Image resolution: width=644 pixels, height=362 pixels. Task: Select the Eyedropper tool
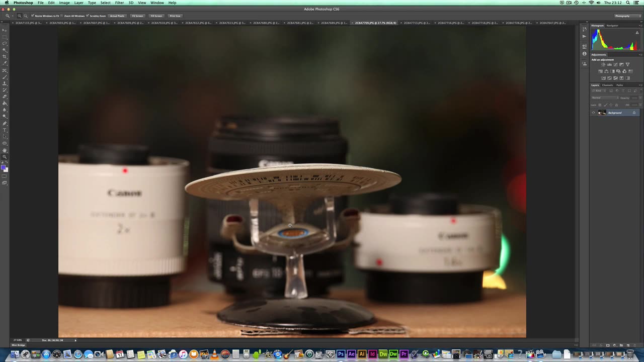pos(5,64)
